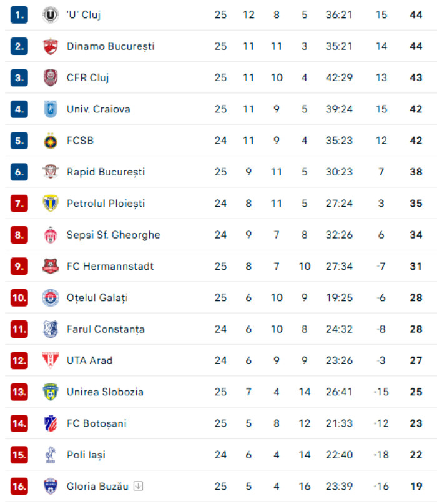The width and height of the screenshot is (437, 504).
Task: Click the red rank 16 position badge
Action: [19, 486]
